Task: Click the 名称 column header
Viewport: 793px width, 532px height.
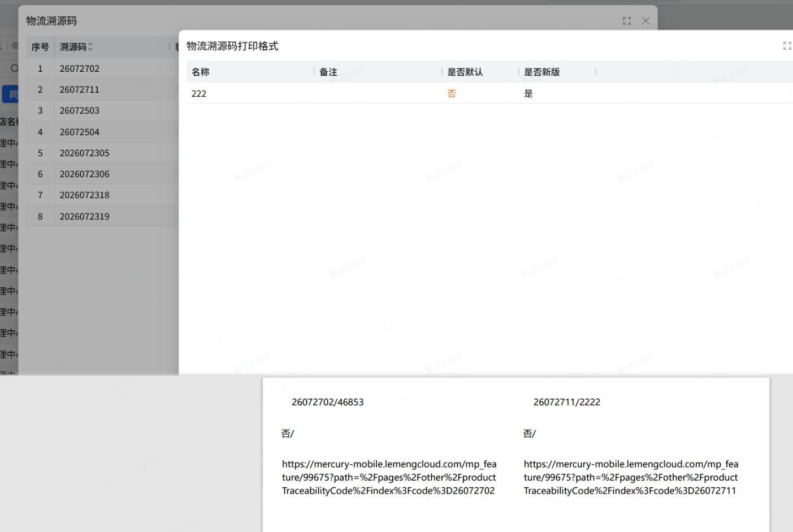Action: point(201,72)
